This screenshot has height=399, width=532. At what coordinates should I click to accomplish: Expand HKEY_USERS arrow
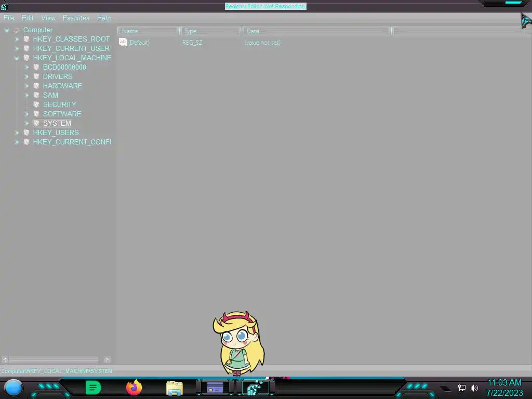click(16, 132)
